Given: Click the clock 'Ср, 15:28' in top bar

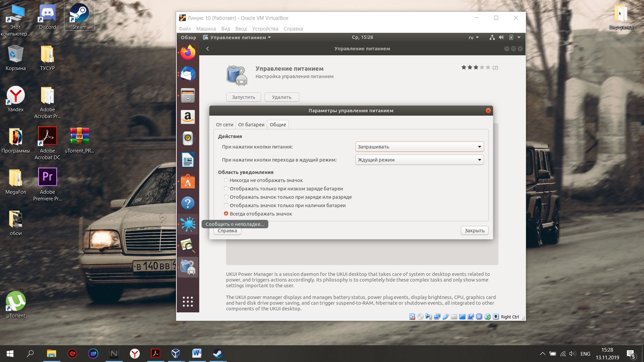Looking at the screenshot, I should click(x=362, y=37).
